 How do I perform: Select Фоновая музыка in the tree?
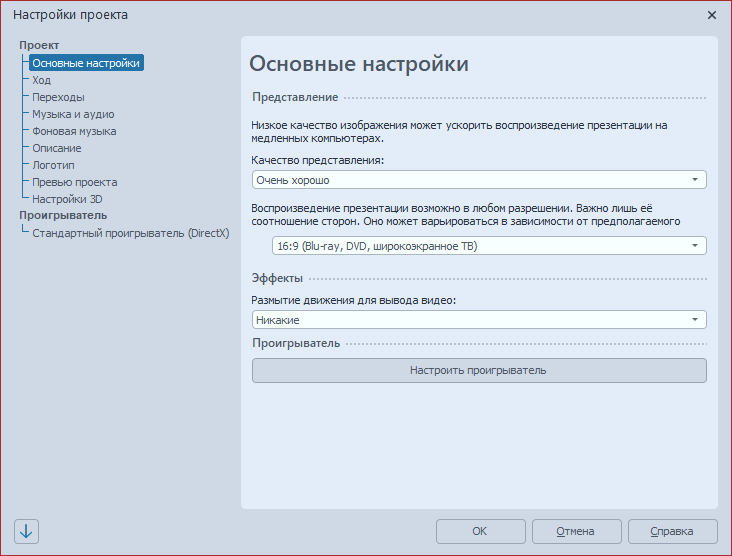74,131
